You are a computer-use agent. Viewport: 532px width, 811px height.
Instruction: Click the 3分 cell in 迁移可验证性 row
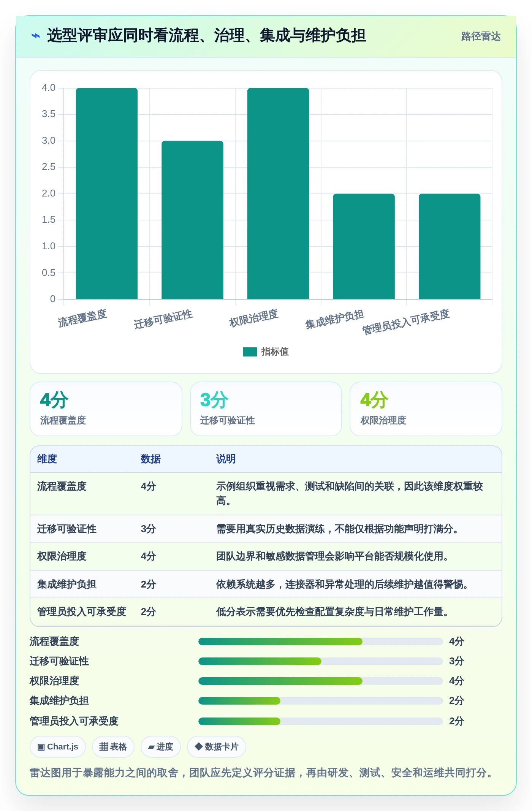coord(149,529)
